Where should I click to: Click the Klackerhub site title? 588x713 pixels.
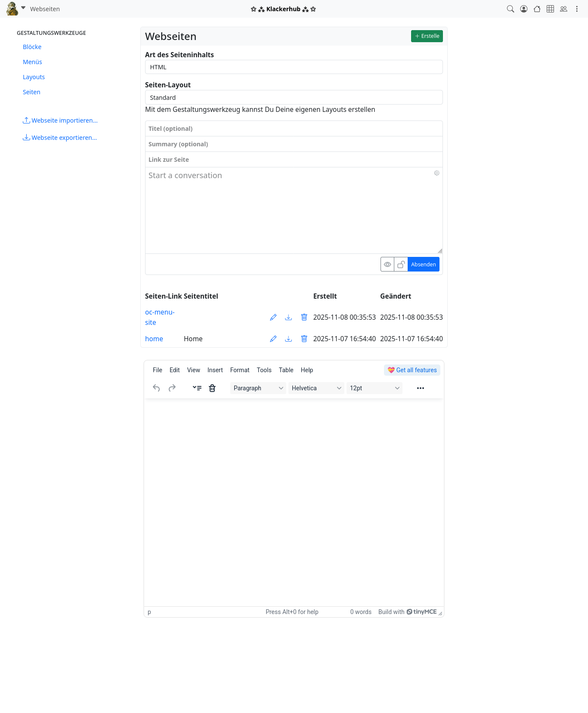283,9
